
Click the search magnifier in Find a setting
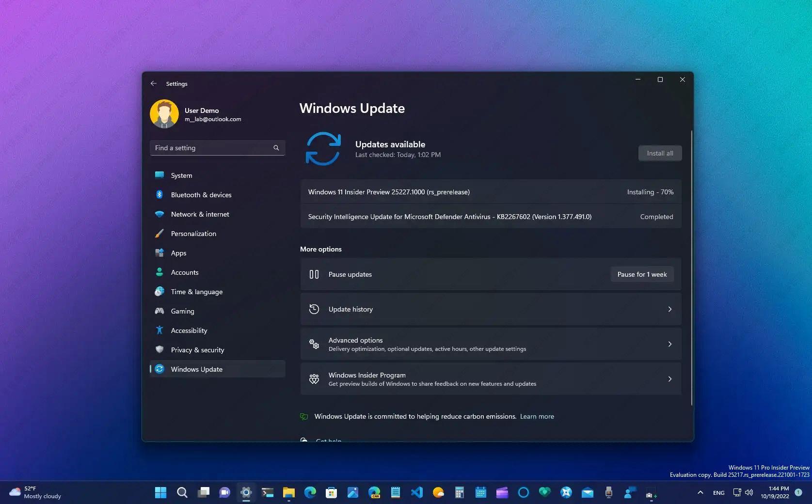[276, 148]
